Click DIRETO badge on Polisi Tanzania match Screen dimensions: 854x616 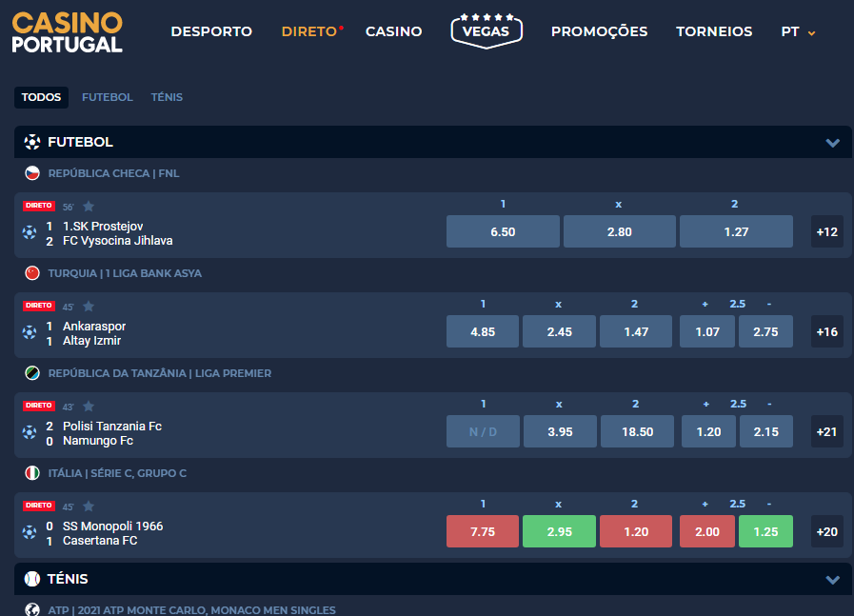39,406
